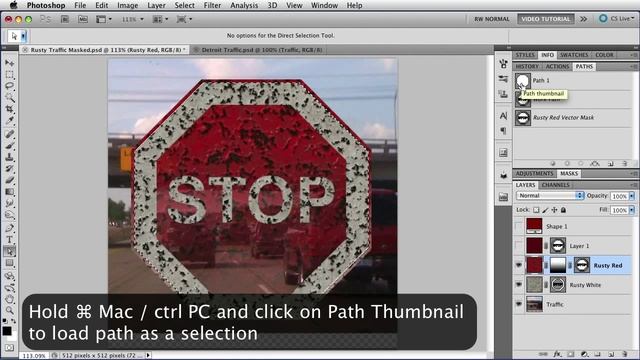Select the Quick Selection tool
640x360 pixels.
point(9,98)
